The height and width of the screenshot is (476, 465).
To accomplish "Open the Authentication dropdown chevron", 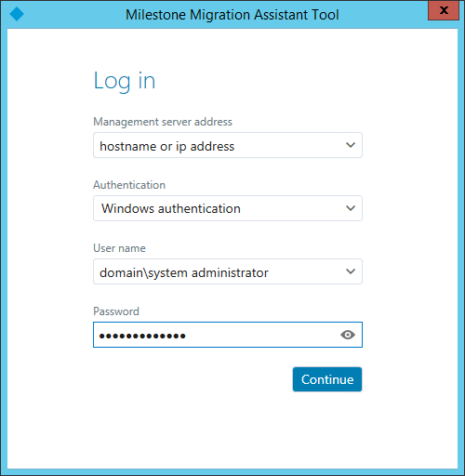I will tap(351, 208).
